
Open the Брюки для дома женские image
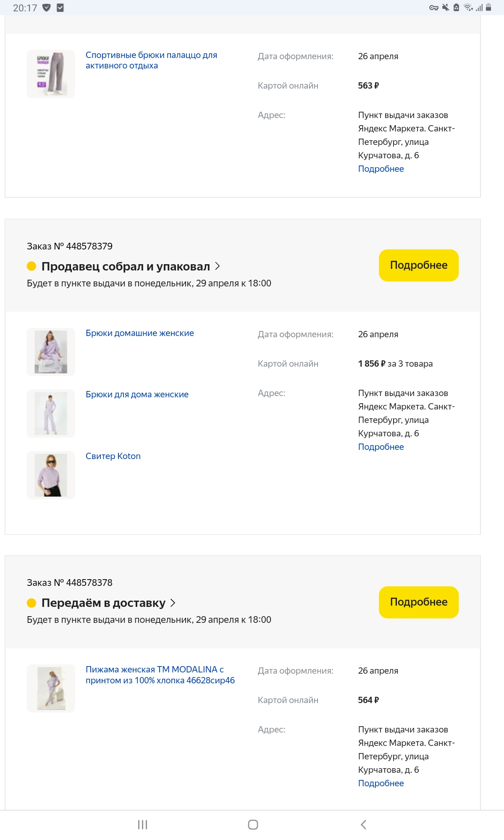point(51,413)
